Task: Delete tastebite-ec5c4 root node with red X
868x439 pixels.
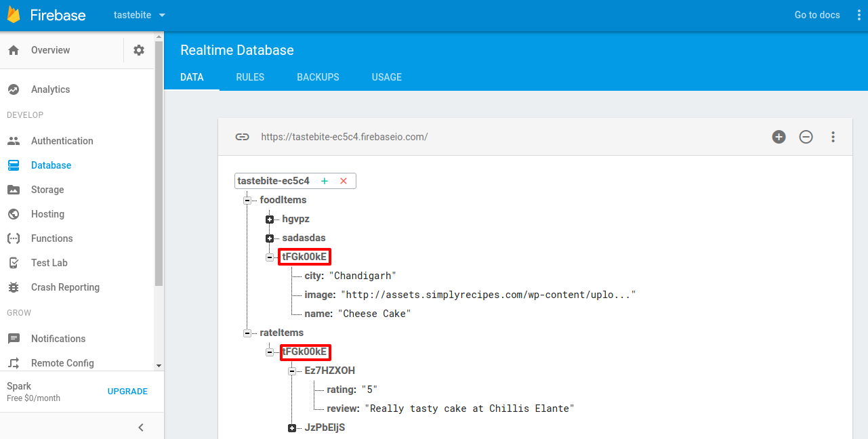Action: point(344,181)
